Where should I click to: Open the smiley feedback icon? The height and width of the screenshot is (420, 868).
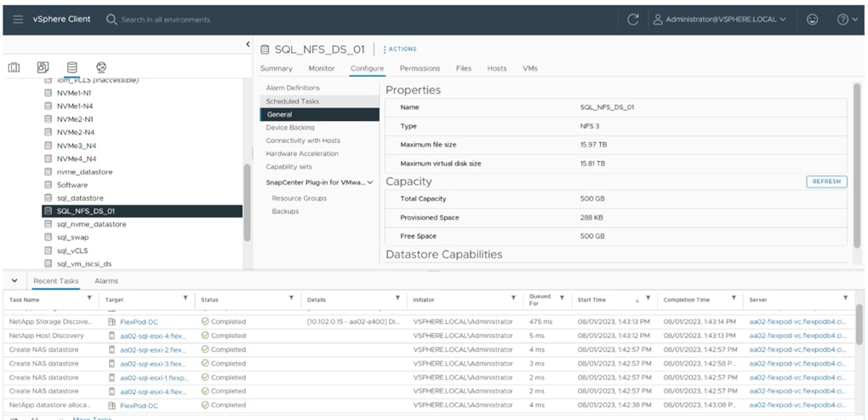(812, 20)
